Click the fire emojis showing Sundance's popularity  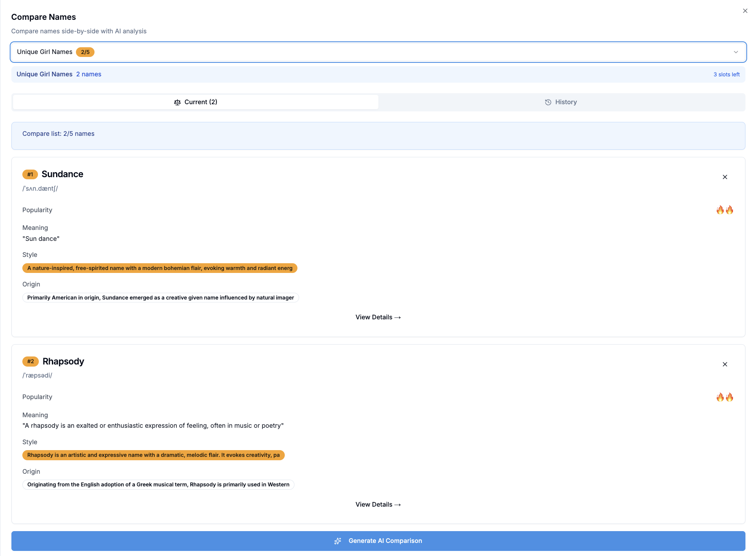coord(724,210)
